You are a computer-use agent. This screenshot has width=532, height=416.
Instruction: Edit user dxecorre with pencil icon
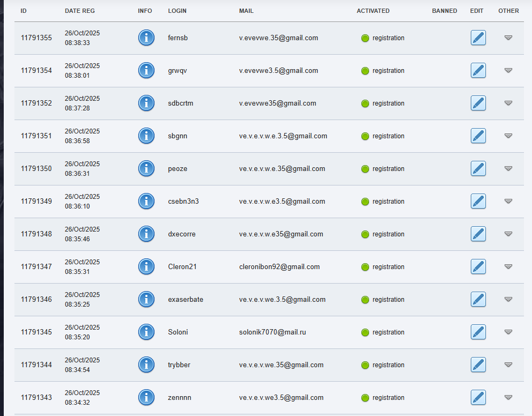478,234
